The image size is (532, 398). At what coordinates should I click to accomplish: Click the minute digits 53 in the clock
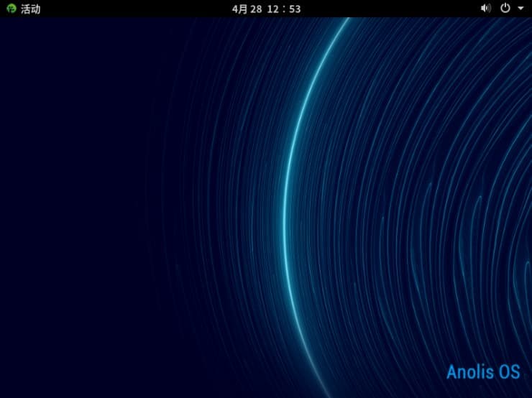coord(294,9)
